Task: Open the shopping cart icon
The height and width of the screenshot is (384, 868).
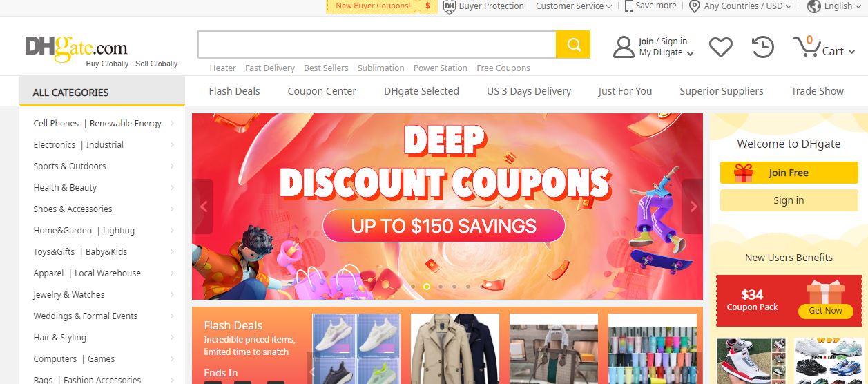Action: pos(806,46)
